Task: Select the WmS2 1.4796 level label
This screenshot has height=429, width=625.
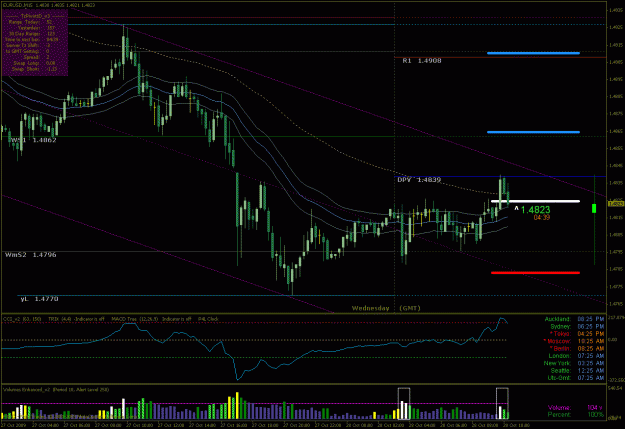Action: tap(31, 255)
